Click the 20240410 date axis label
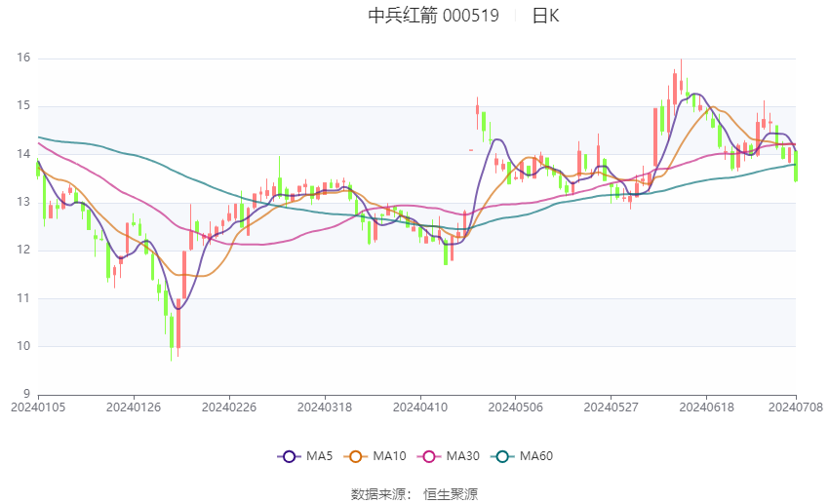This screenshot has width=829, height=504. pyautogui.click(x=420, y=407)
